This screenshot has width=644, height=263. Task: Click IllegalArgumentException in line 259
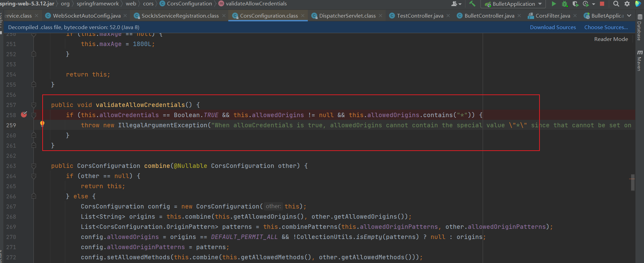tap(163, 125)
